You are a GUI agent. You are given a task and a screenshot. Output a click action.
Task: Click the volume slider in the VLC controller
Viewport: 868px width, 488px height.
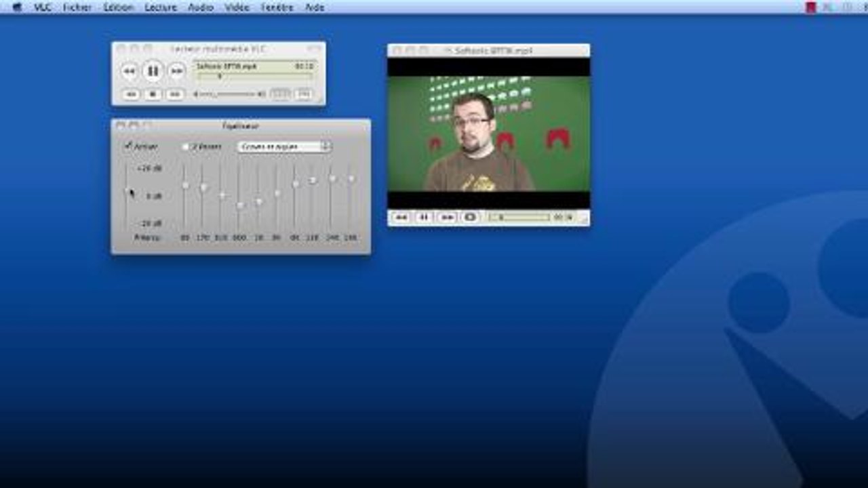tap(228, 94)
